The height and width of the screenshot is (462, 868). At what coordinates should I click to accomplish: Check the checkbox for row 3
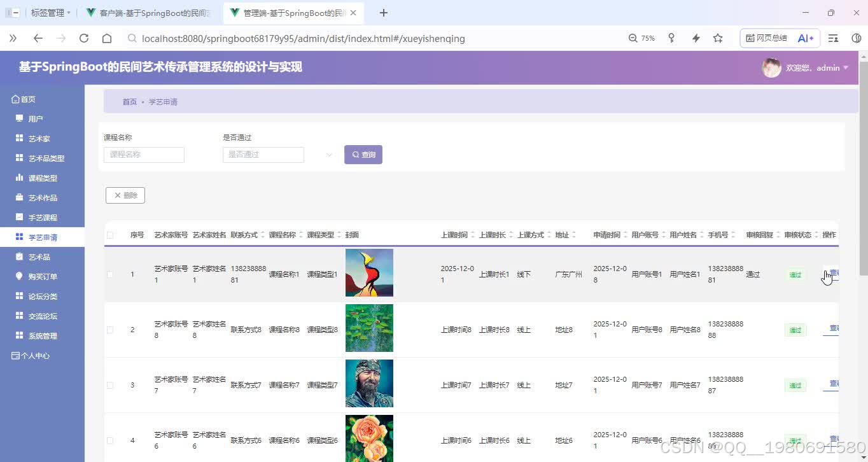(x=110, y=385)
